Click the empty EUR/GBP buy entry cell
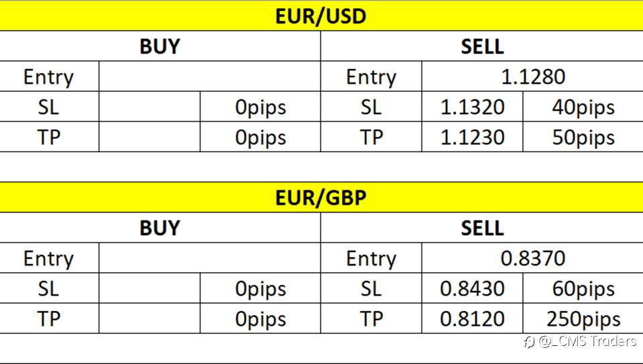This screenshot has height=364, width=643. click(x=210, y=258)
